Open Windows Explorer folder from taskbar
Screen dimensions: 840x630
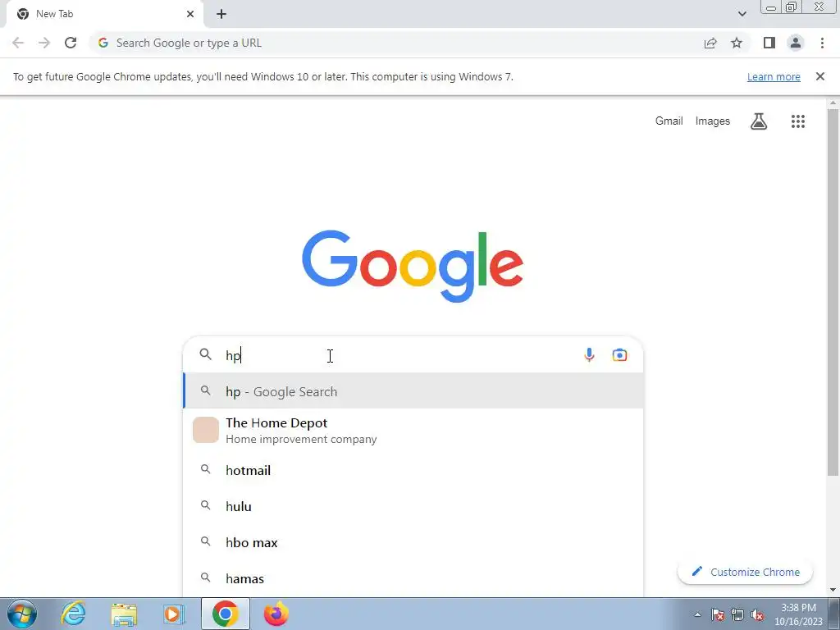pyautogui.click(x=124, y=614)
